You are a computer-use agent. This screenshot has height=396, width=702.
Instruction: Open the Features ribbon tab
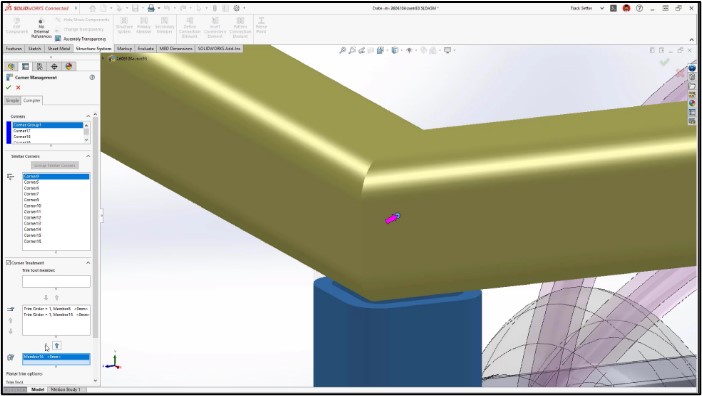13,48
